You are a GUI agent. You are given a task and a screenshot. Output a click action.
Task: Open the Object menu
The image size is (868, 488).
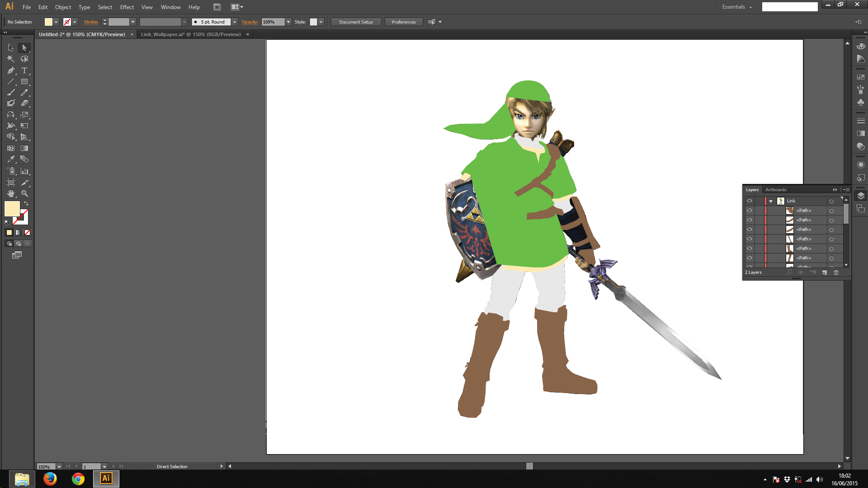tap(63, 7)
